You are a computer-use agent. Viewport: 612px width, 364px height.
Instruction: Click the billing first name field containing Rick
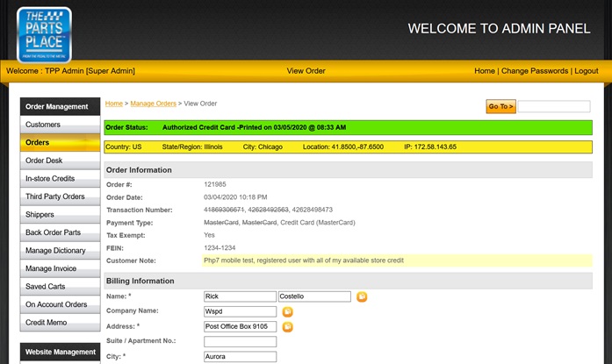[x=239, y=296]
